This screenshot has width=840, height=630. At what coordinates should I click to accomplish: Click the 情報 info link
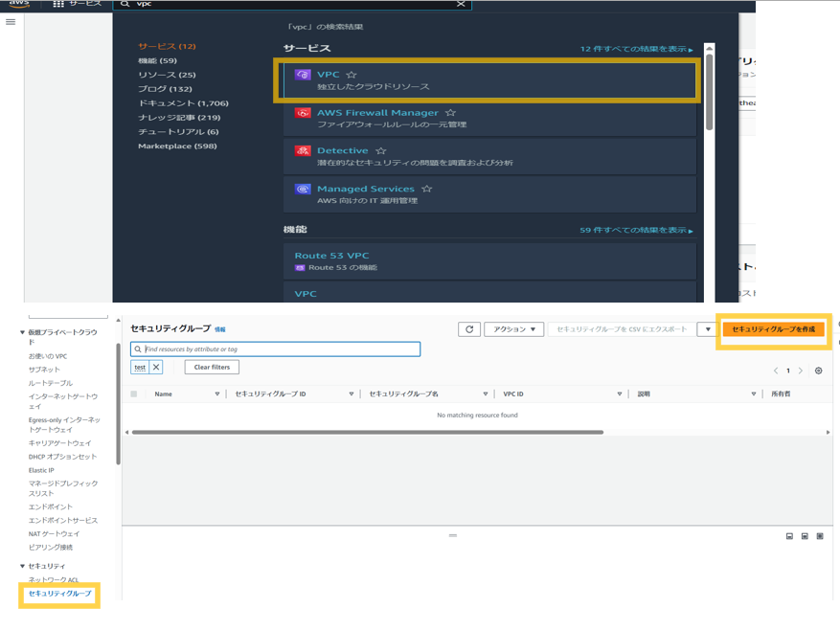point(220,329)
